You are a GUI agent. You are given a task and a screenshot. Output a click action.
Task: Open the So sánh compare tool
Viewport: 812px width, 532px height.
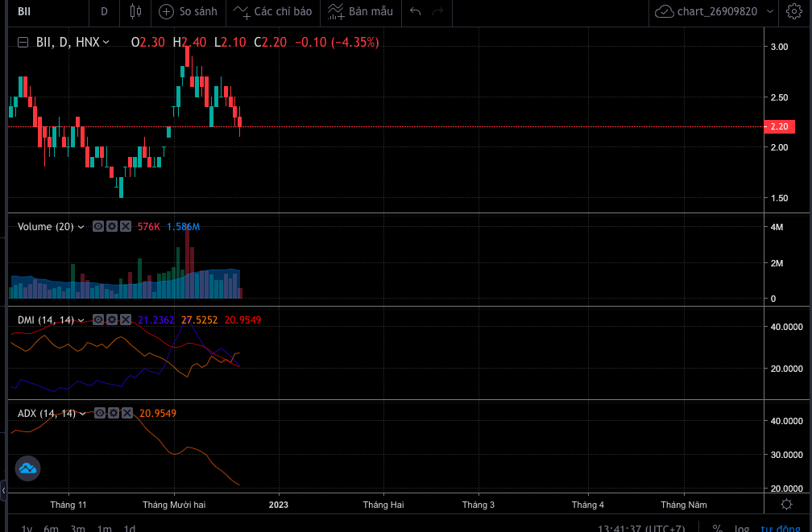(188, 11)
